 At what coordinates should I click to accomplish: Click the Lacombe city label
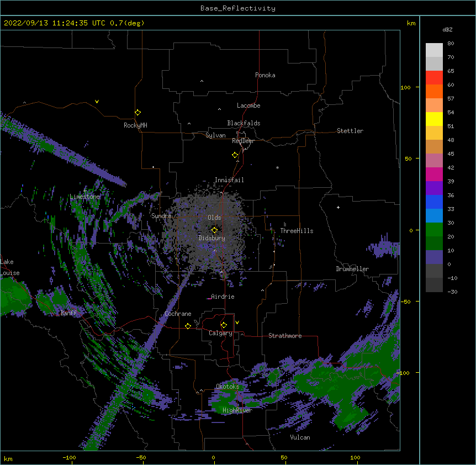pos(248,105)
